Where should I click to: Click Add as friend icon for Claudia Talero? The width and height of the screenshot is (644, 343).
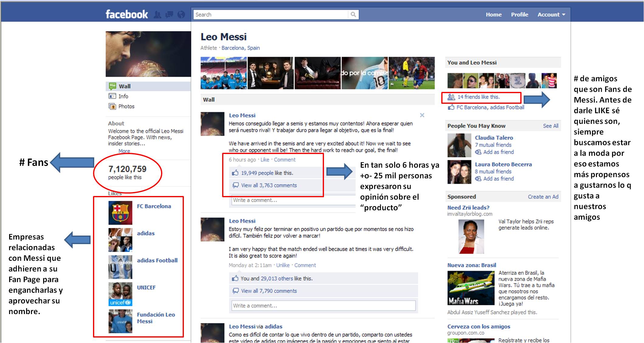point(478,152)
